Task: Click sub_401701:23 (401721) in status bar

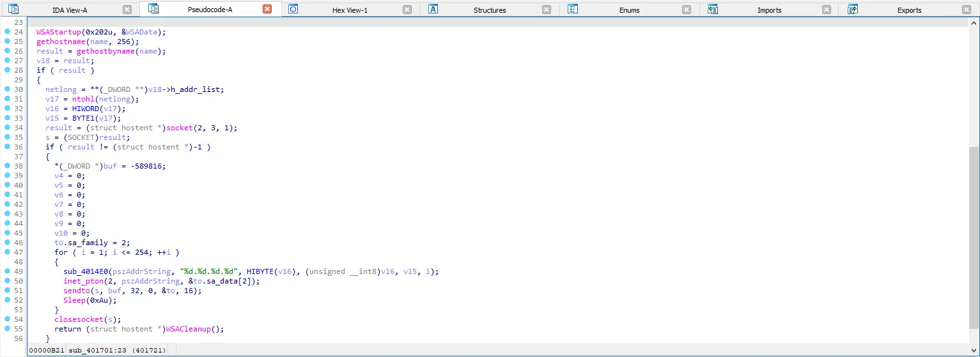Action: coord(117,350)
